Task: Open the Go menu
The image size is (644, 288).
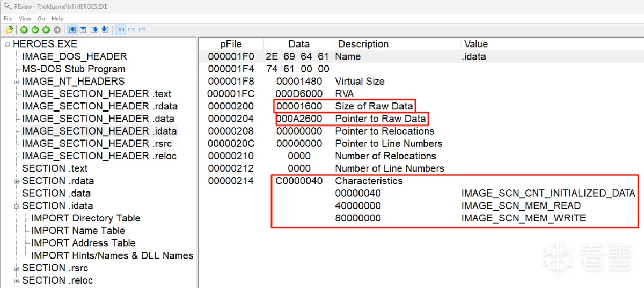Action: point(41,18)
